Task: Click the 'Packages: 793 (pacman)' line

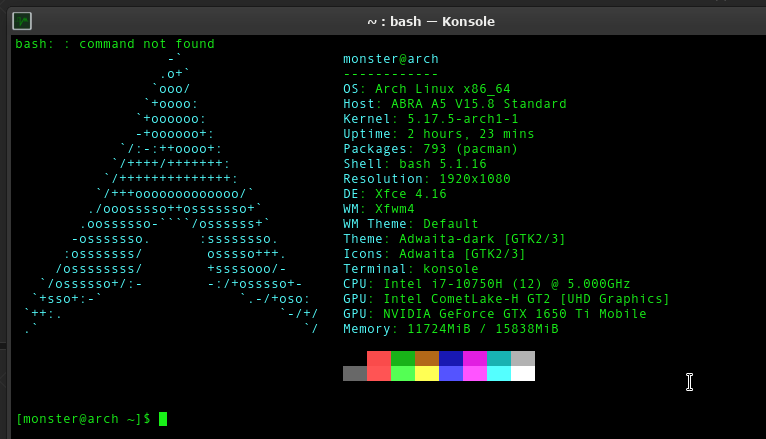Action: coord(430,149)
